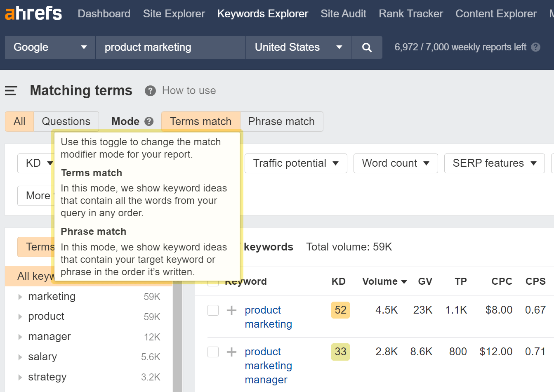
Task: Open the United States country dropdown
Action: (x=298, y=47)
